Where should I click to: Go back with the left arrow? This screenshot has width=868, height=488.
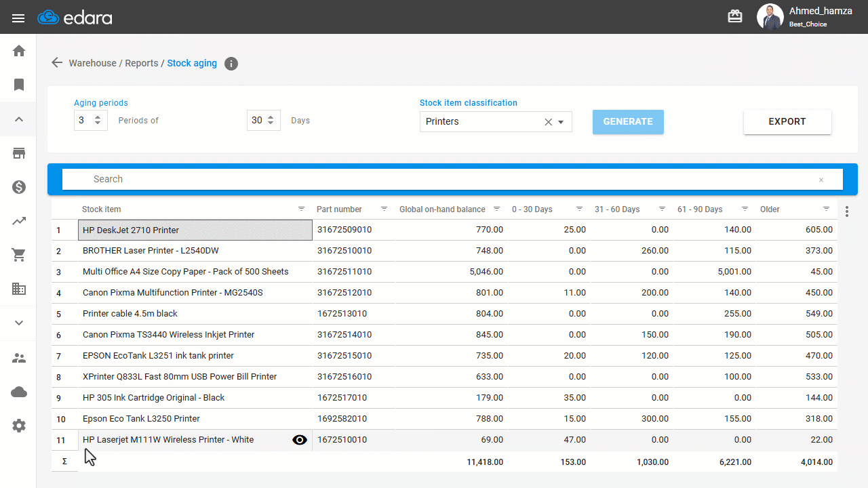[57, 62]
